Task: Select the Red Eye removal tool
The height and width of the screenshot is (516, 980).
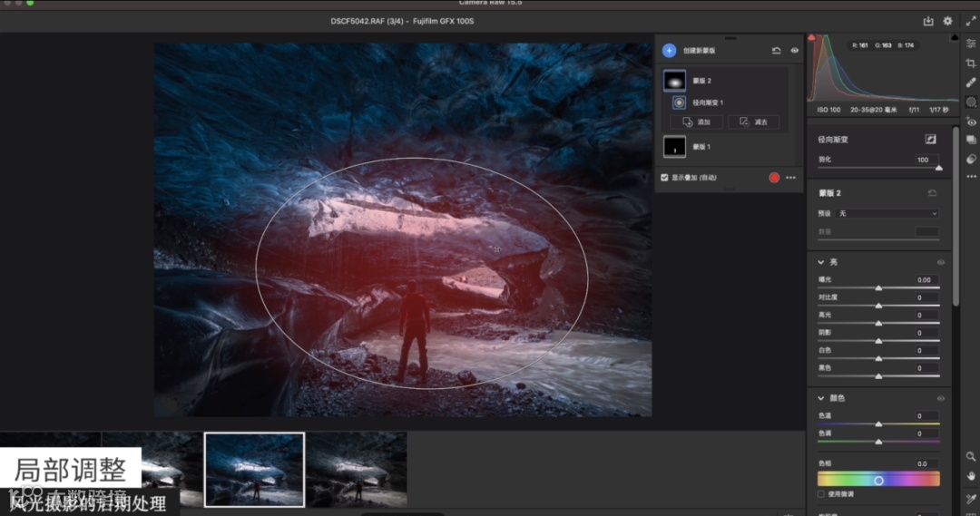Action: (971, 122)
